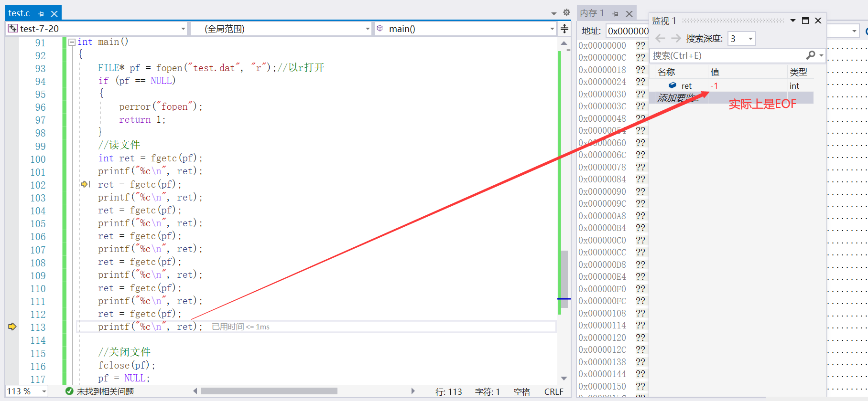Click memory address row 0x00000000
The height and width of the screenshot is (401, 868).
[x=602, y=45]
